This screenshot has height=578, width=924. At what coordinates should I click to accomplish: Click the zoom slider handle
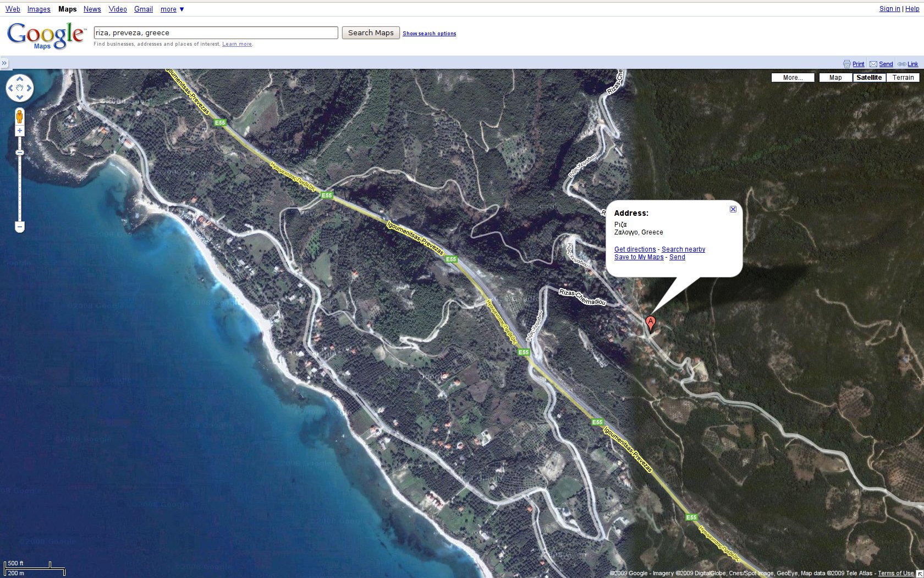click(x=20, y=152)
